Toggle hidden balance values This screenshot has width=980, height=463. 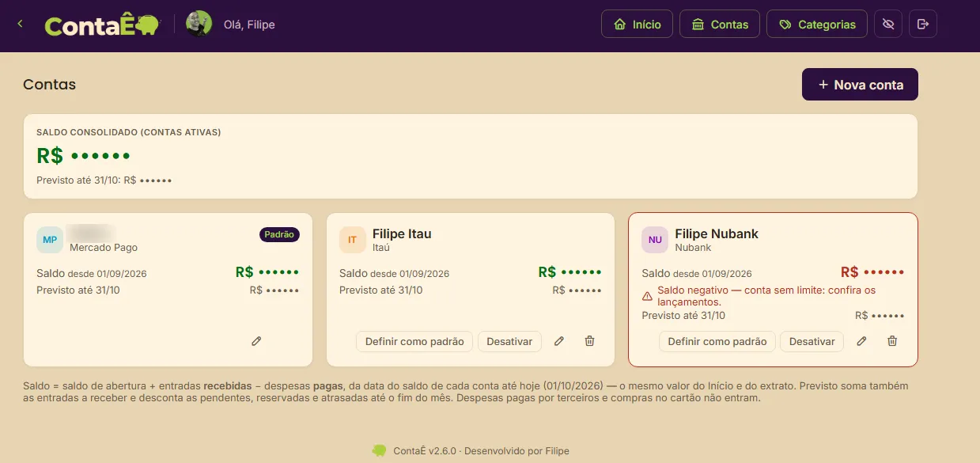click(888, 25)
